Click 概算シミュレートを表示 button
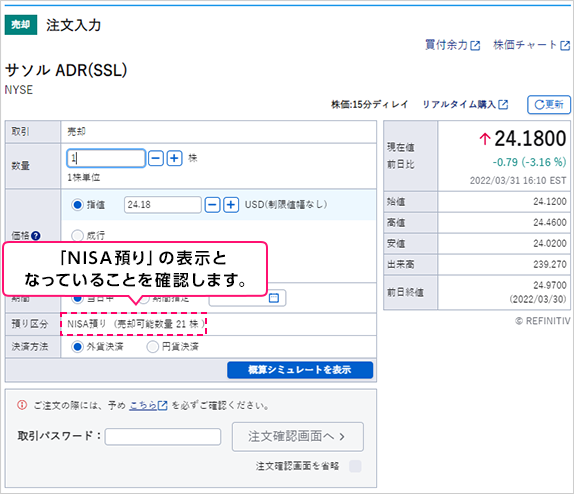Viewport: 574px width, 494px height. [300, 370]
